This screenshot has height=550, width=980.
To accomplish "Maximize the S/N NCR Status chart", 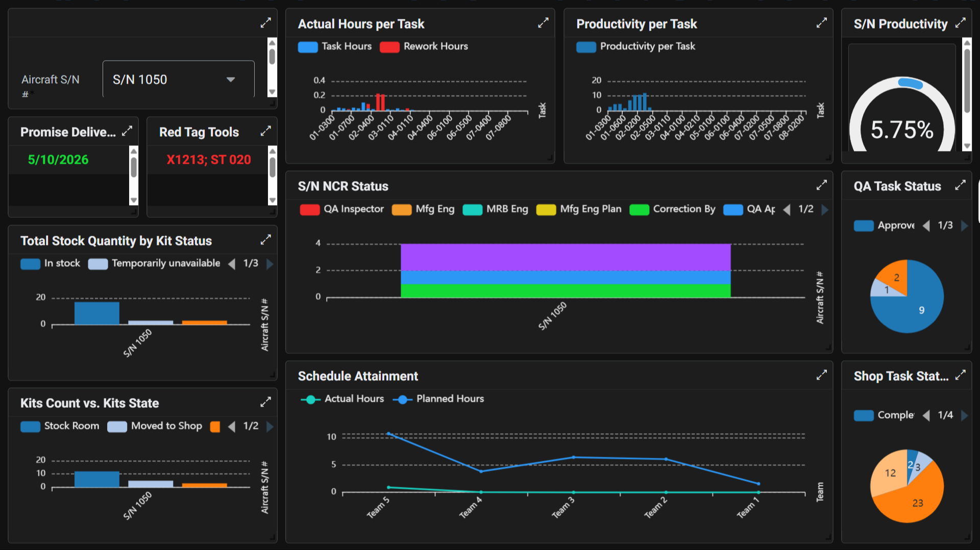I will [821, 185].
